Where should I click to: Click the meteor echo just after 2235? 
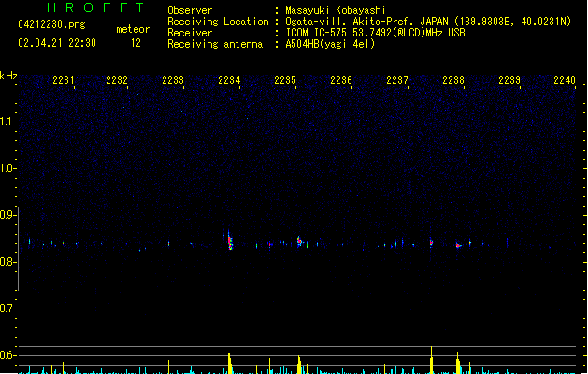click(x=299, y=241)
